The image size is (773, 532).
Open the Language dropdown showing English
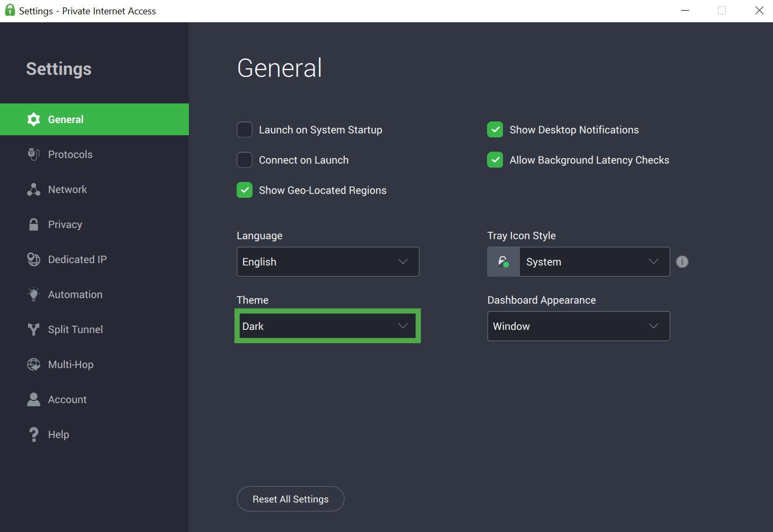click(328, 261)
